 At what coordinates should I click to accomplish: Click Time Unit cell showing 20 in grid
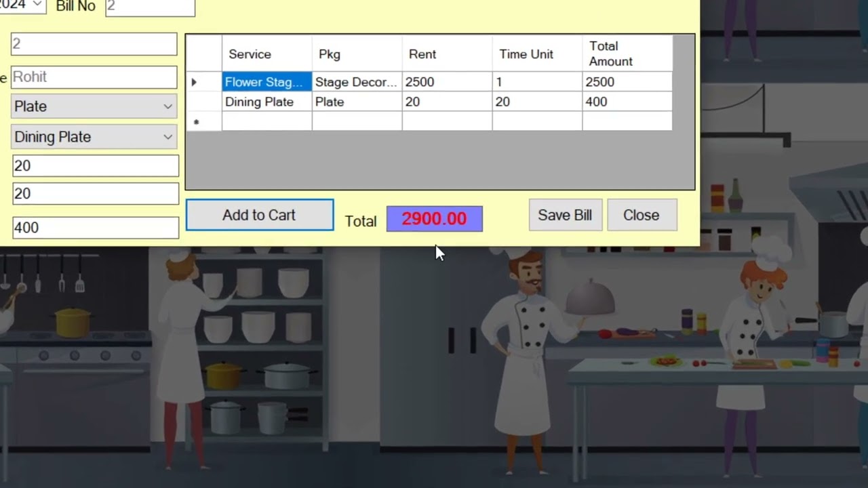coord(537,102)
